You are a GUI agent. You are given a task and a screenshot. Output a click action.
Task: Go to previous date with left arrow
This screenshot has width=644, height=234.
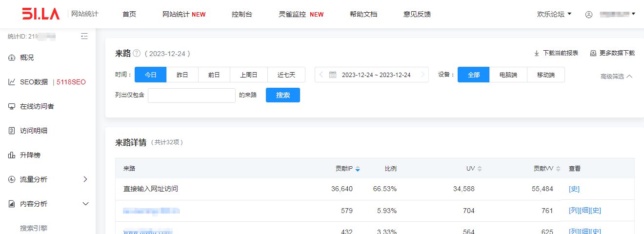click(321, 75)
